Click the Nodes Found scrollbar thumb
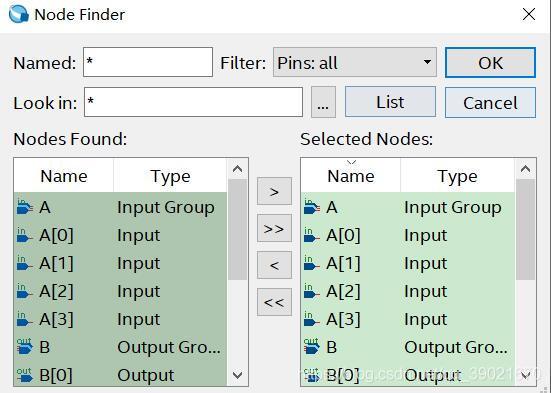The width and height of the screenshot is (551, 393). 238,230
